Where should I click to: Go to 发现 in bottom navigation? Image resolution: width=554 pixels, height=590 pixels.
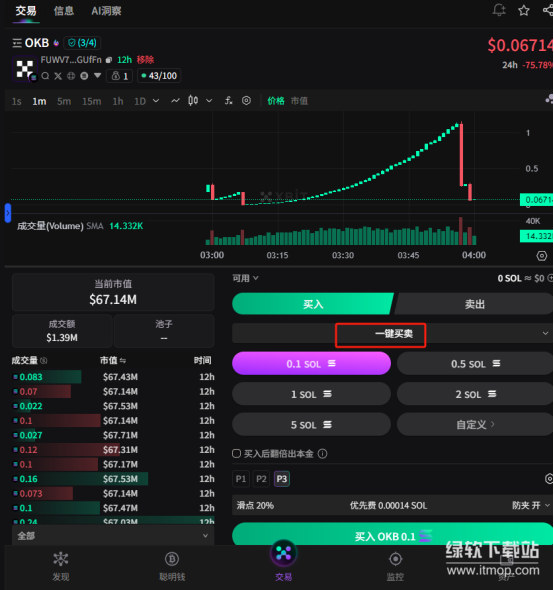(x=61, y=566)
